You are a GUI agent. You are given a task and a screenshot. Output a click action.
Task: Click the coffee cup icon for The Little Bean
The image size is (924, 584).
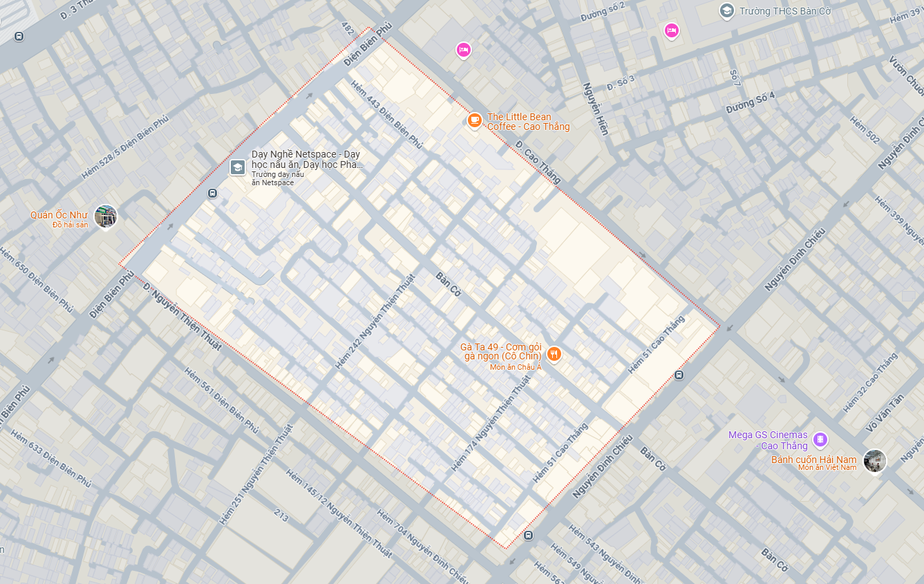[x=474, y=121]
